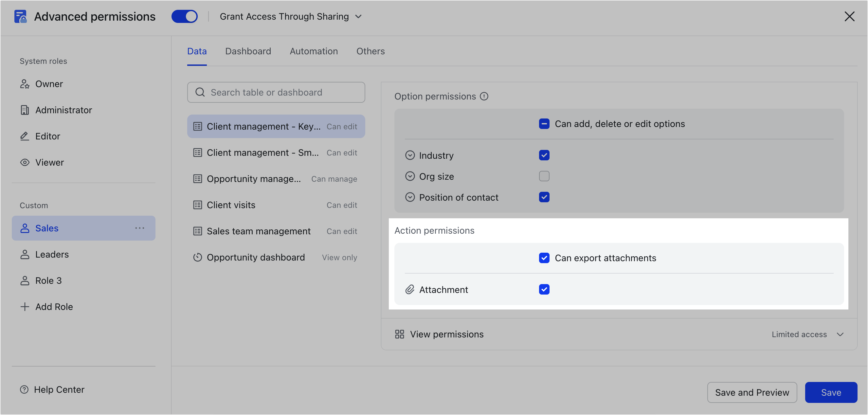Change 'Can manage' permission for Opportunity management

pos(334,179)
